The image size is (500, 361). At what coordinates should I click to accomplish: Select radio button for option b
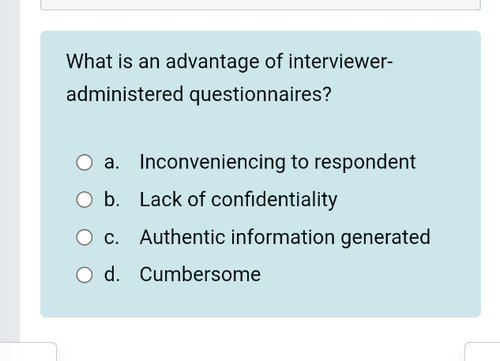click(x=84, y=200)
